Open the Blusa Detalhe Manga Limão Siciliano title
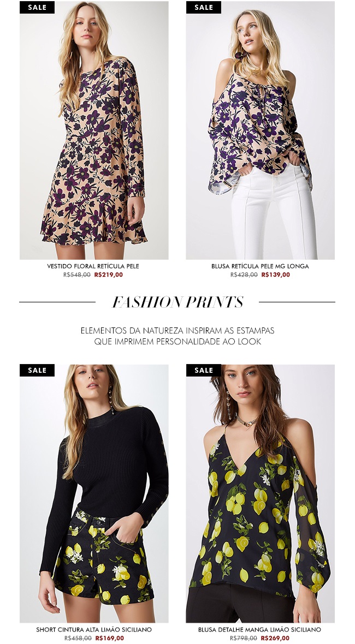The image size is (355, 644). click(x=259, y=630)
